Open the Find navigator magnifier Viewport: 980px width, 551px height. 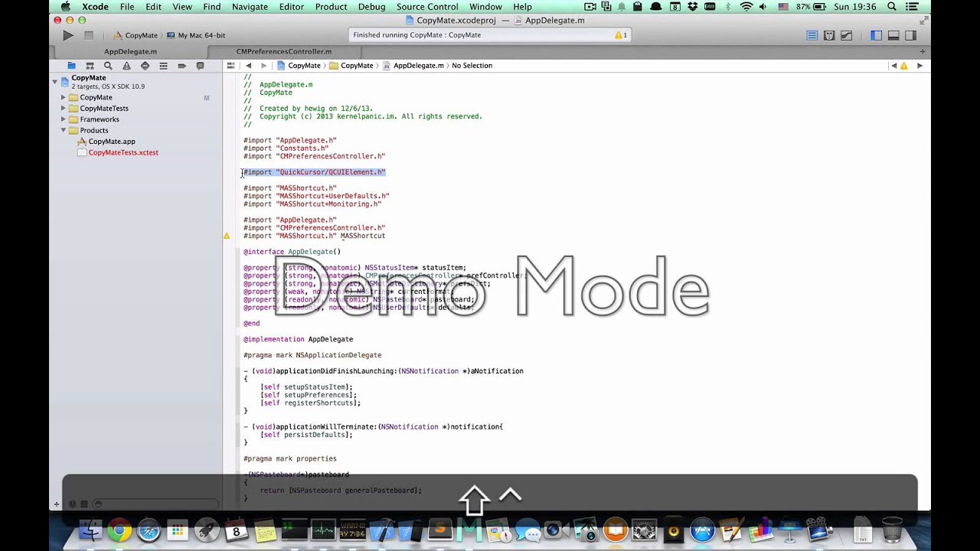pos(108,66)
